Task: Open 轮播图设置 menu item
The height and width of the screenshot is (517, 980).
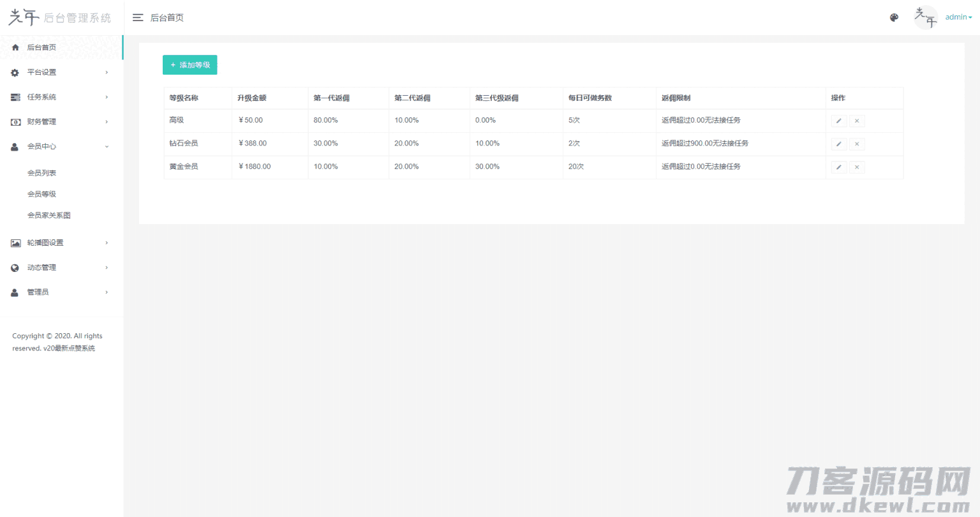Action: coord(61,243)
